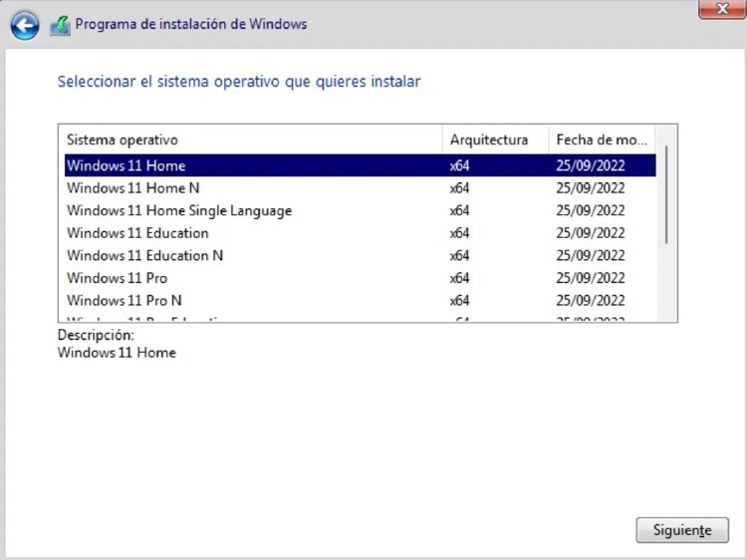The image size is (747, 560).
Task: Click the list's vertical scrollbar thumb
Action: click(666, 194)
